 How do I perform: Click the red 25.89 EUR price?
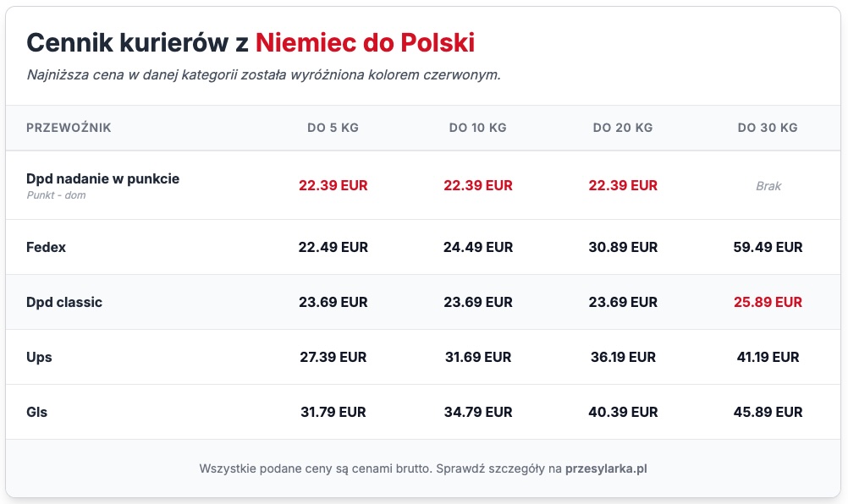pyautogui.click(x=768, y=302)
